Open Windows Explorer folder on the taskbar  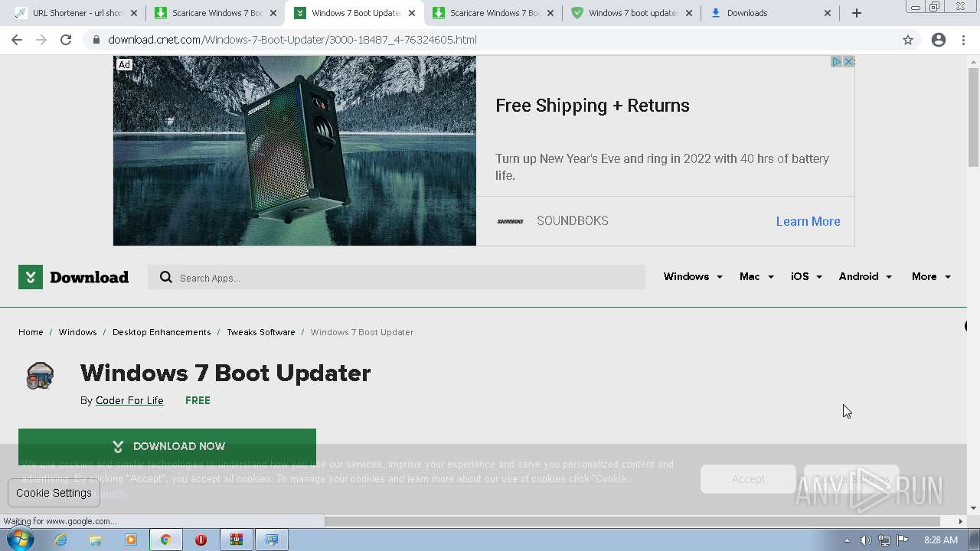click(96, 540)
